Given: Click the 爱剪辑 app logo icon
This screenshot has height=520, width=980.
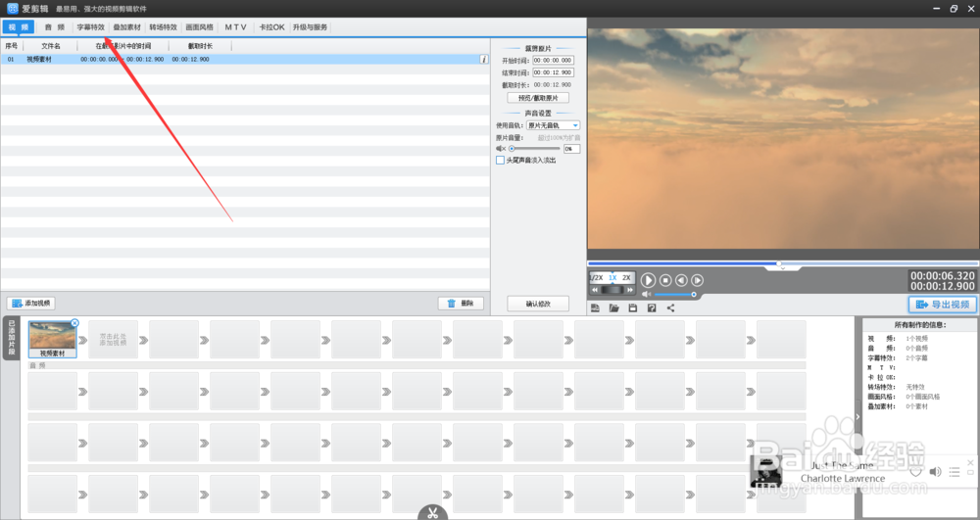Looking at the screenshot, I should point(13,9).
